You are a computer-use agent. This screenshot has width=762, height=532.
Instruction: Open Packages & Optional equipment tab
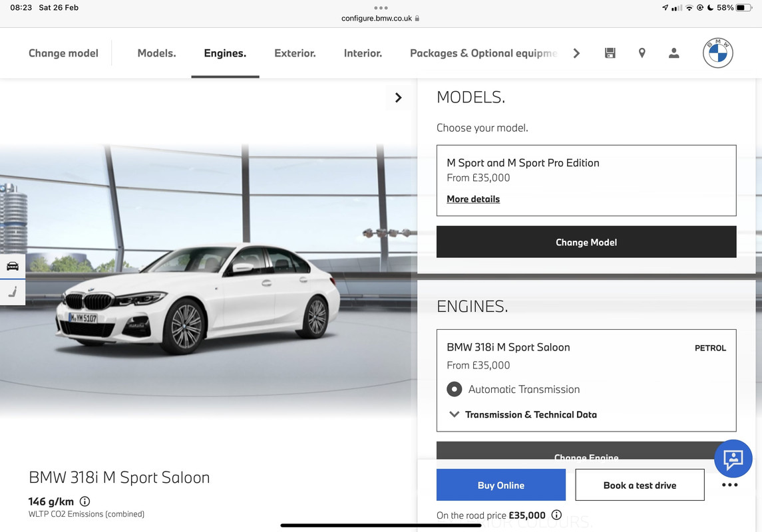click(484, 53)
